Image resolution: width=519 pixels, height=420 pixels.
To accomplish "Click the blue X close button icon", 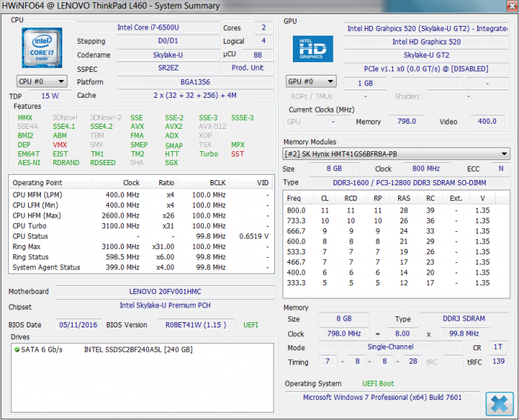I will (499, 404).
